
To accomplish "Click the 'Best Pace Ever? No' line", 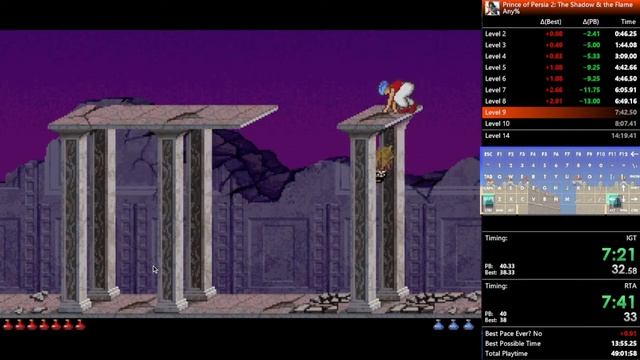I will tap(513, 333).
